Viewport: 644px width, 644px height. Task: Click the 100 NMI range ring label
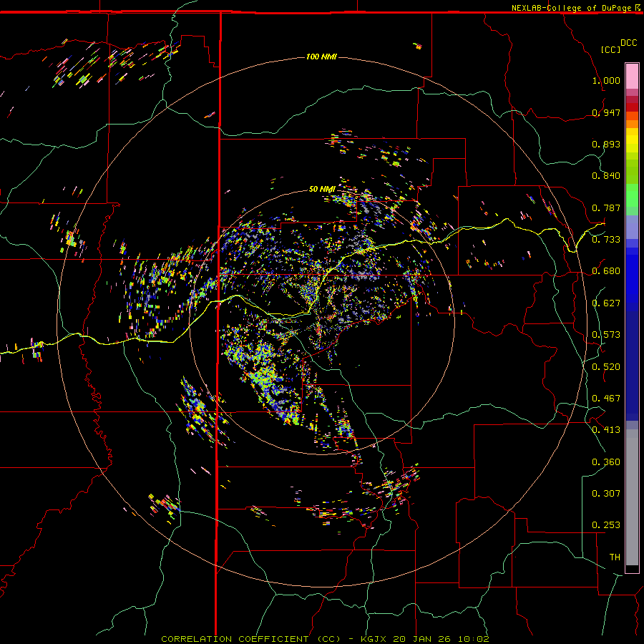coord(321,57)
